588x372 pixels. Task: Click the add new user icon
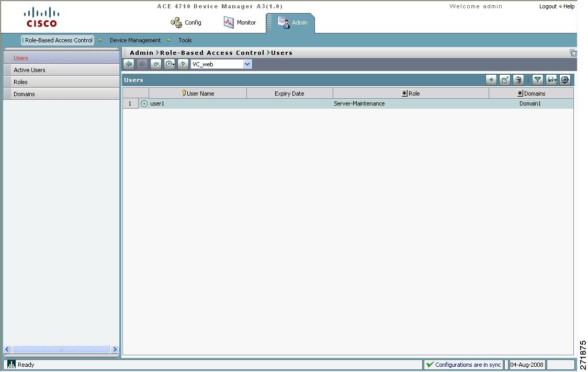click(x=491, y=79)
